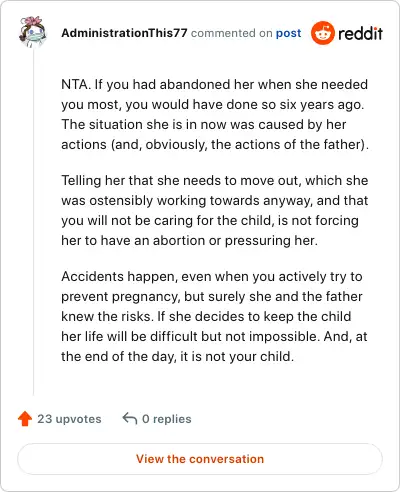Click the orange upvote arrow icon
The width and height of the screenshot is (400, 492).
25,419
